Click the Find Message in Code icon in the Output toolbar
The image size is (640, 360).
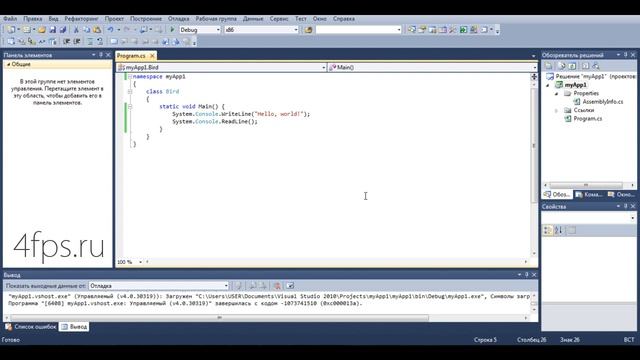[x=238, y=286]
